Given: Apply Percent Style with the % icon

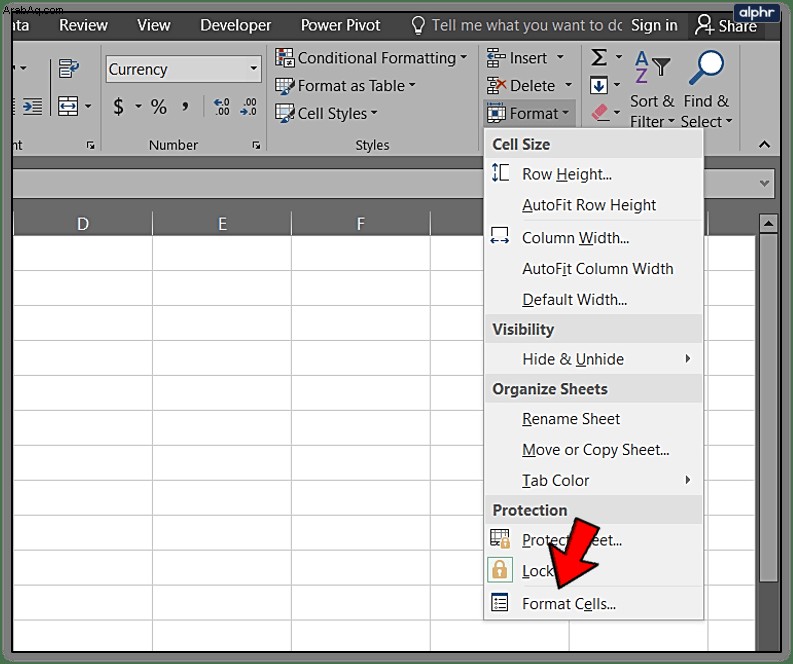Looking at the screenshot, I should 158,107.
